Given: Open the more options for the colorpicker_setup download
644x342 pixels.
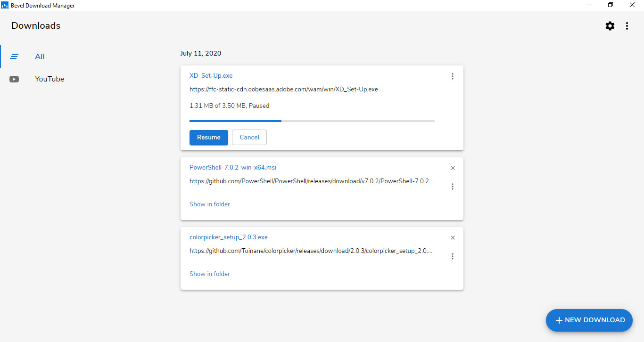Looking at the screenshot, I should tap(453, 256).
